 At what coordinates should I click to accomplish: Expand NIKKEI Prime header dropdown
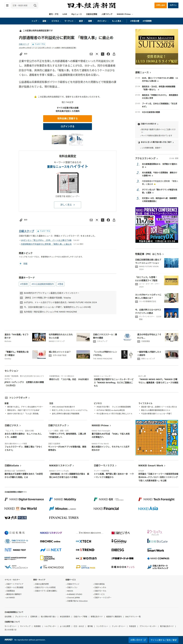click(x=125, y=14)
